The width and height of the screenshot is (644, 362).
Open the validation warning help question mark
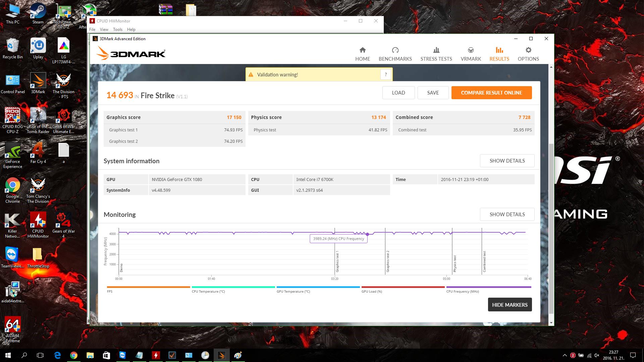click(386, 74)
